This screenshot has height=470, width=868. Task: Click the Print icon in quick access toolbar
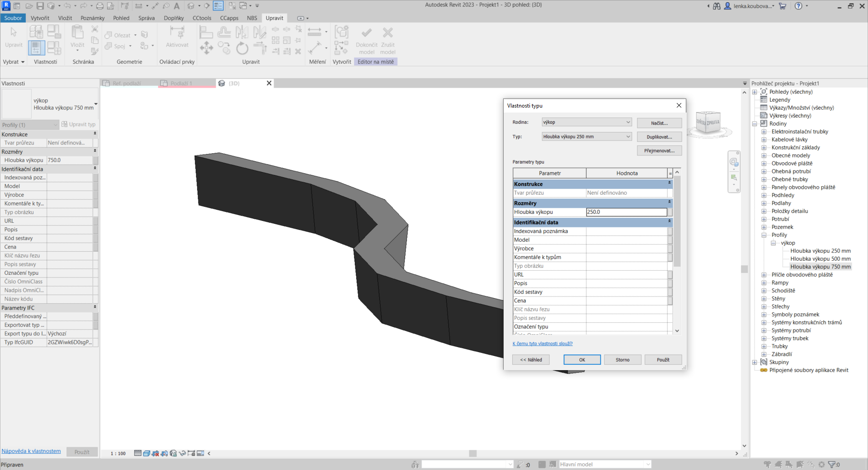(x=100, y=6)
